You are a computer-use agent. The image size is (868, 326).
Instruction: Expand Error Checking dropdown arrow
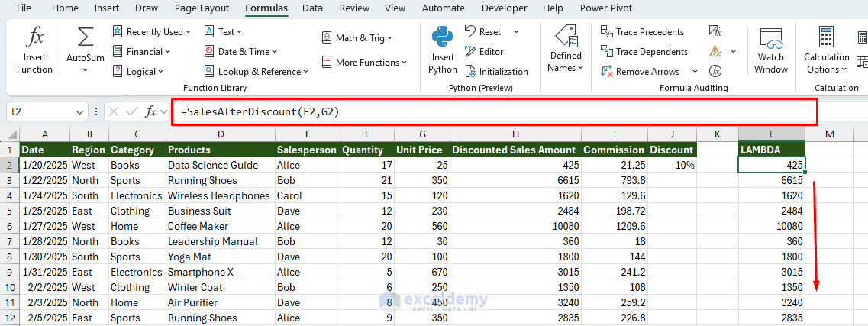point(734,51)
